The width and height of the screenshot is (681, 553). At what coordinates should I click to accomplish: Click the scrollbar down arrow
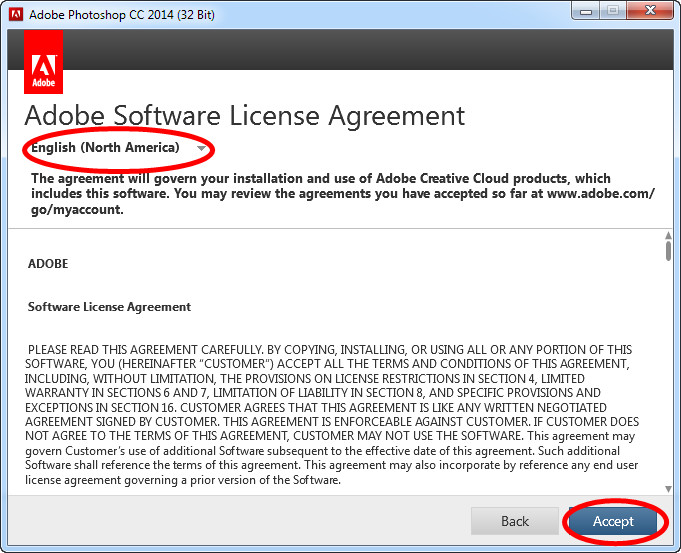tap(668, 489)
